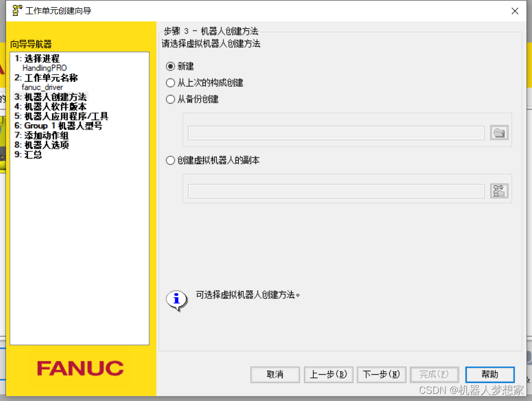Select navigator step 1: 选择进程
This screenshot has height=401, width=532.
(x=37, y=58)
